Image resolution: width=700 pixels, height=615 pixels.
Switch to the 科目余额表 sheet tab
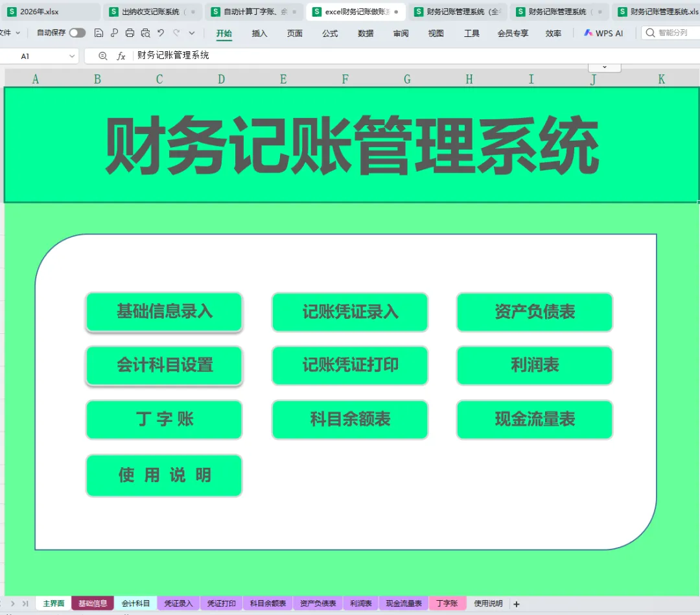(268, 603)
